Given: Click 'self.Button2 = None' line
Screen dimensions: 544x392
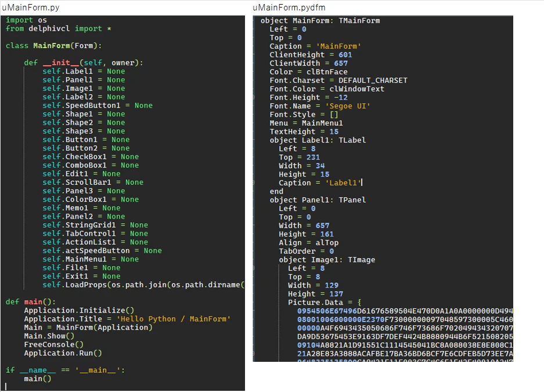Looking at the screenshot, I should 86,148.
